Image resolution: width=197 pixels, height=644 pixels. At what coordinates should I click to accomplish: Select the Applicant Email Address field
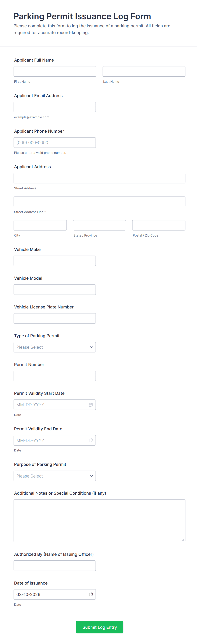click(55, 107)
